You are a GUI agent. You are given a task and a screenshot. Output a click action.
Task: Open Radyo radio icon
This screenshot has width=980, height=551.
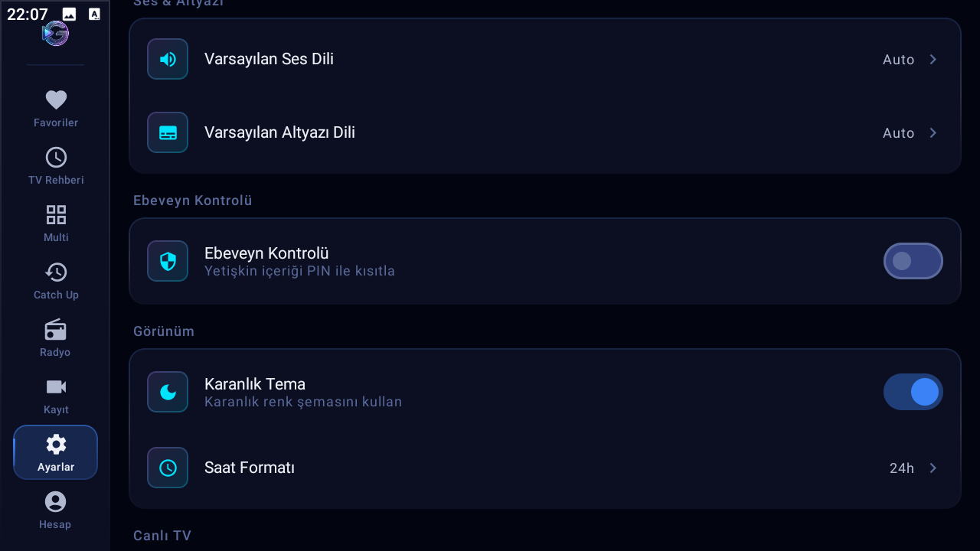coord(56,330)
